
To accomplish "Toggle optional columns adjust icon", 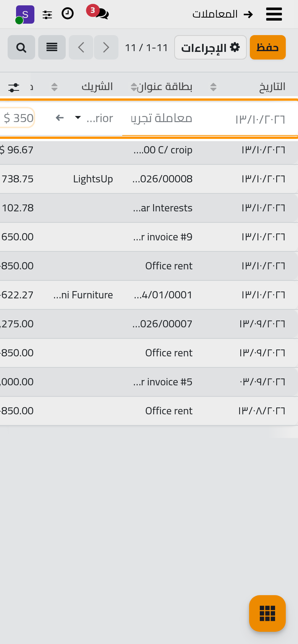I will coord(14,87).
